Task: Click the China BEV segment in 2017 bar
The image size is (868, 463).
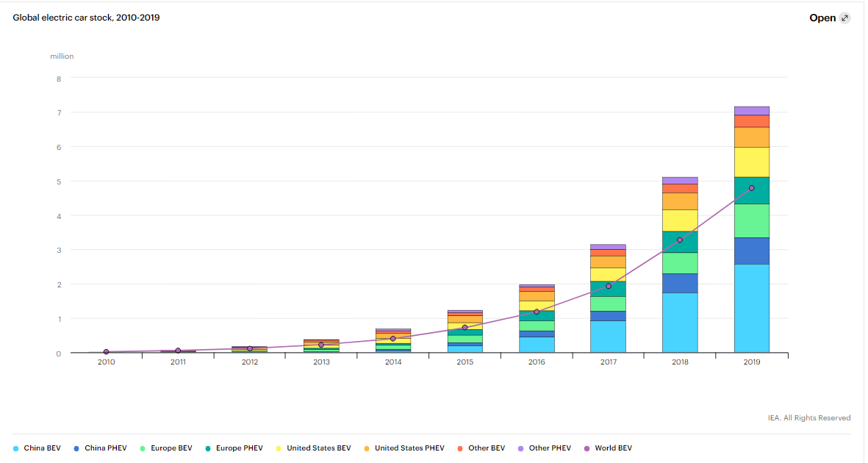Action: pyautogui.click(x=609, y=337)
